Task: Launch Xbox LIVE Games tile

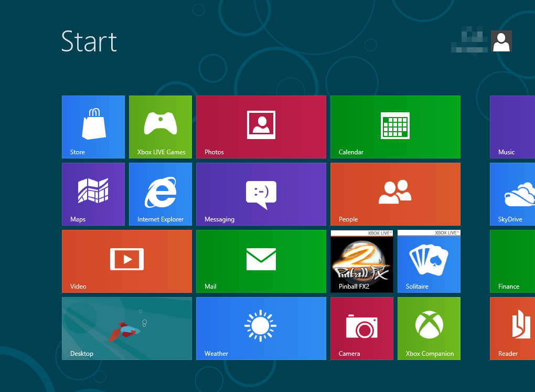Action: [160, 127]
